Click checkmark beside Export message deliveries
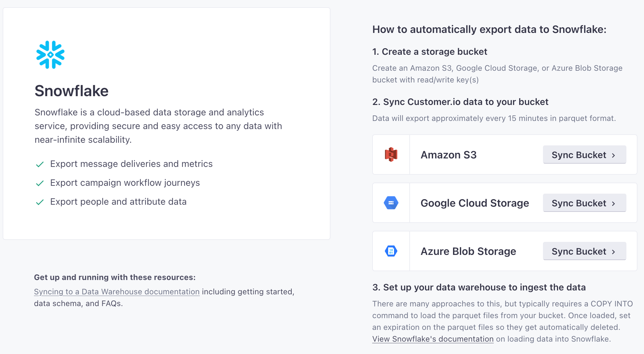Image resolution: width=644 pixels, height=354 pixels. (x=40, y=164)
